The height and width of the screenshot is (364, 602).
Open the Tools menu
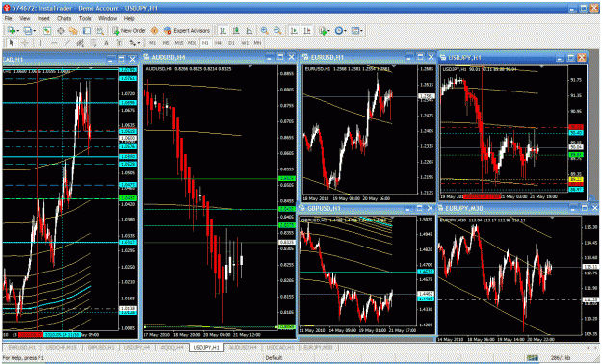pos(85,18)
